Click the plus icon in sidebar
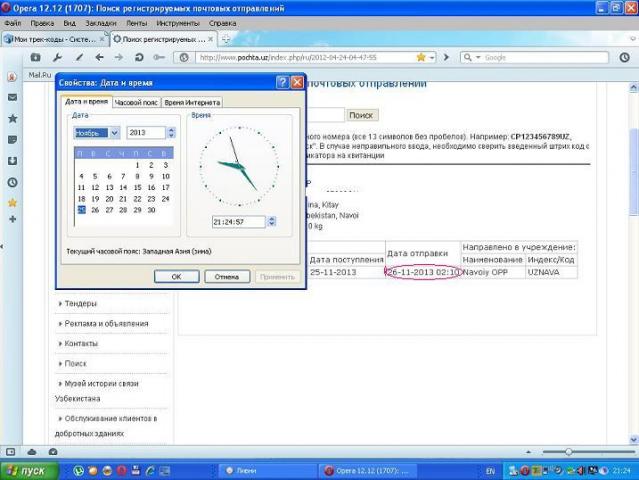 click(12, 218)
